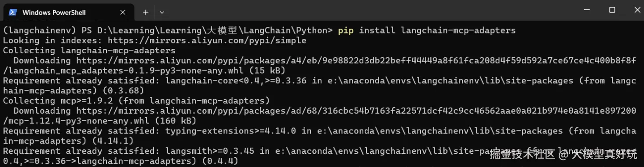The height and width of the screenshot is (167, 644).
Task: Click the 'Collecting langchain-mcp-adapters' output line
Action: (x=89, y=50)
